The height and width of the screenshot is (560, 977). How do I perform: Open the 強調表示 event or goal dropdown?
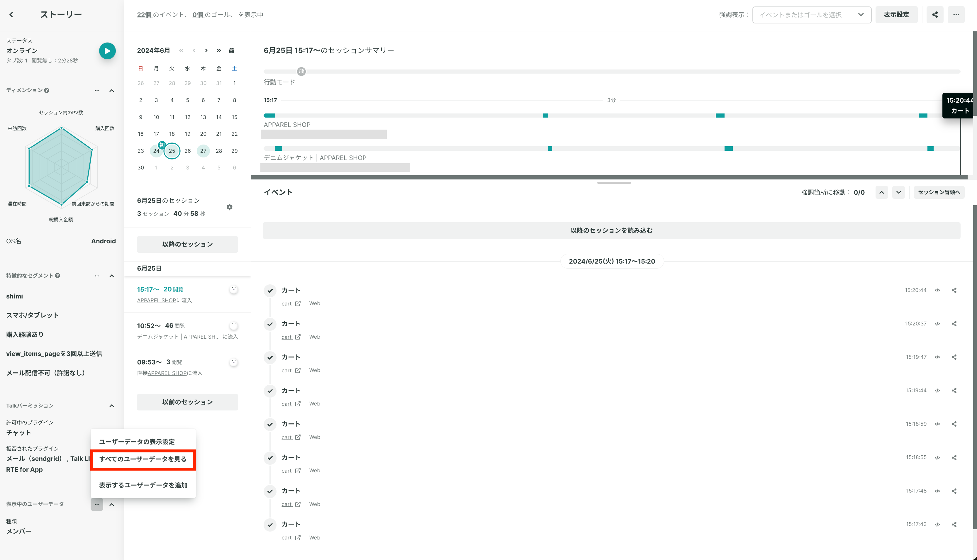(x=812, y=15)
